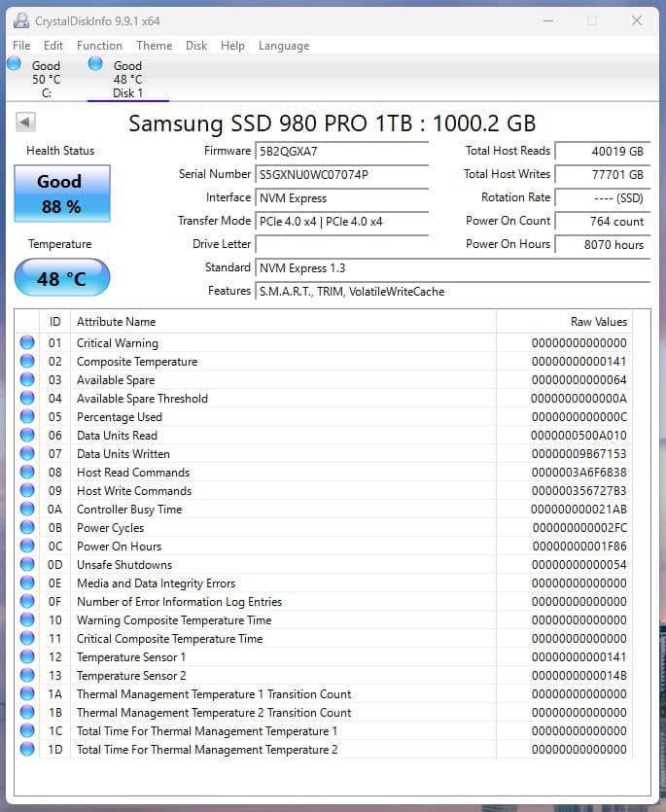Click the Good 88 % health status button
Viewport: 666px width, 812px height.
62,194
